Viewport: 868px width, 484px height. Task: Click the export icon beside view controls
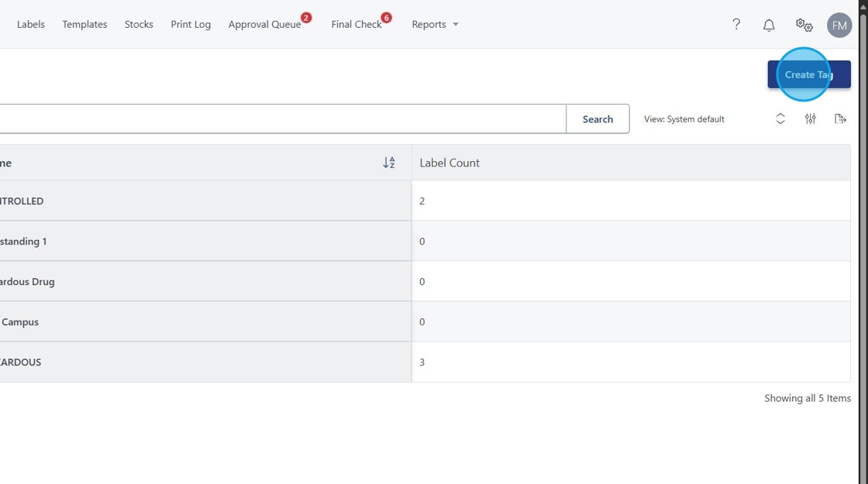click(840, 119)
